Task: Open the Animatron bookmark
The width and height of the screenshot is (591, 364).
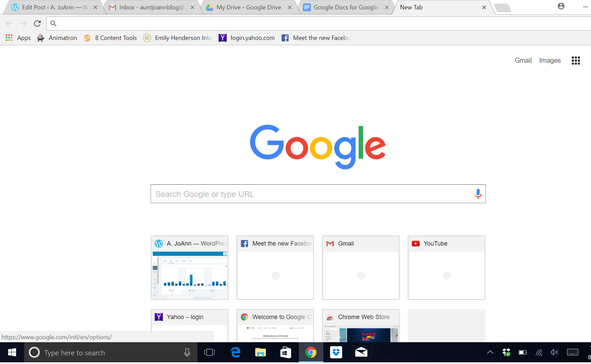Action: pos(57,38)
